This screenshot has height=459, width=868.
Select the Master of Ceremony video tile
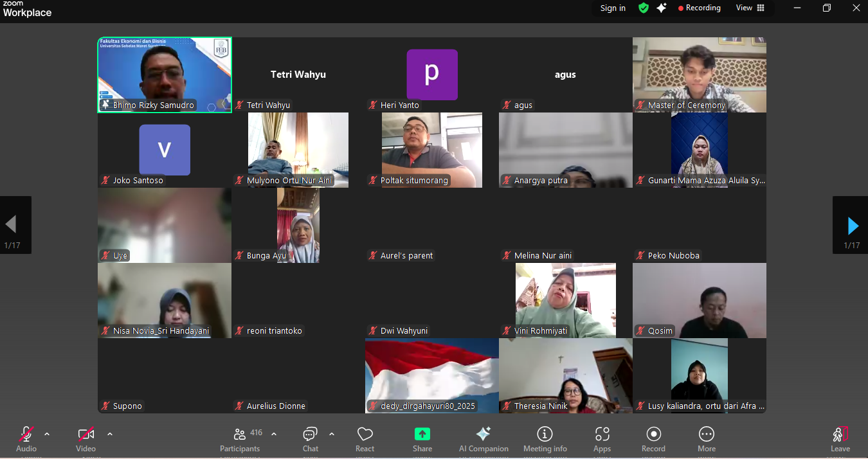coord(700,75)
